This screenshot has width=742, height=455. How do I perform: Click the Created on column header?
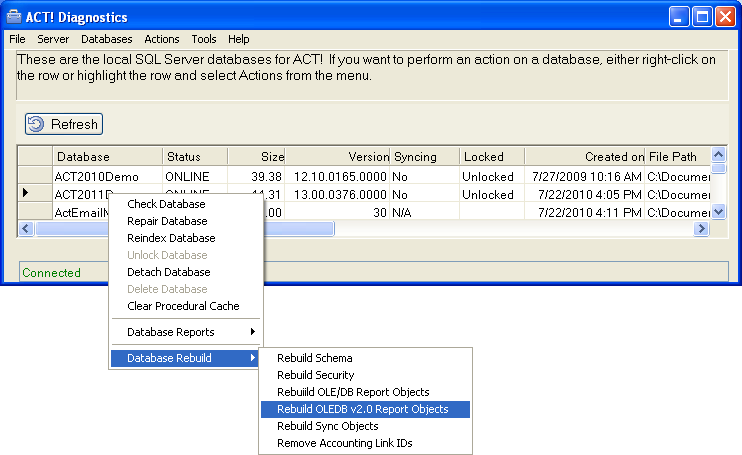tap(585, 157)
